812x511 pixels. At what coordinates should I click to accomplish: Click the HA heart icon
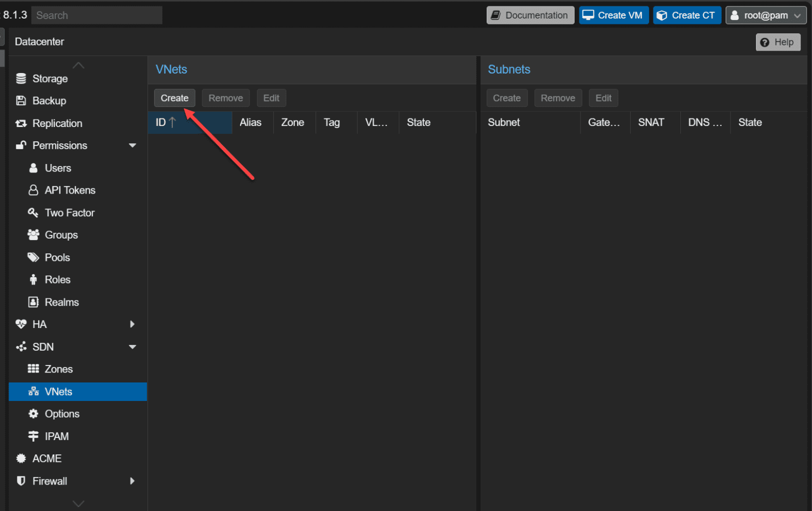click(21, 324)
